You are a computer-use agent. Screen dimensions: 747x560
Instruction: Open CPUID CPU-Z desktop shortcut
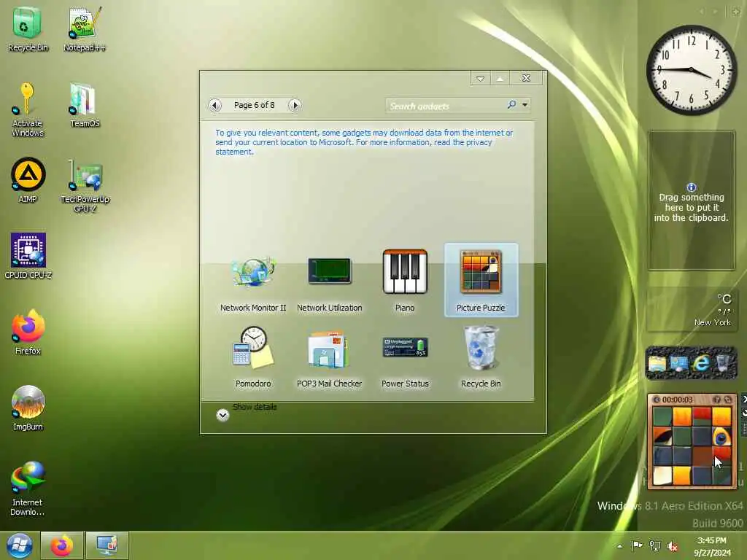point(28,255)
